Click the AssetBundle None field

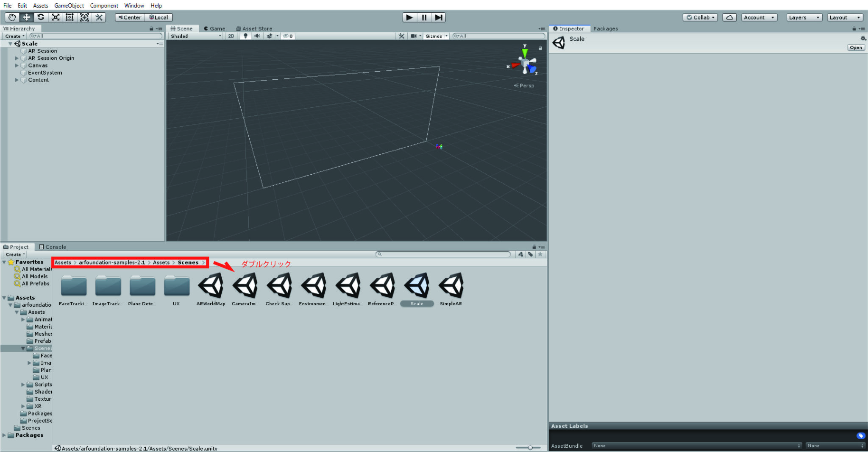click(x=695, y=446)
